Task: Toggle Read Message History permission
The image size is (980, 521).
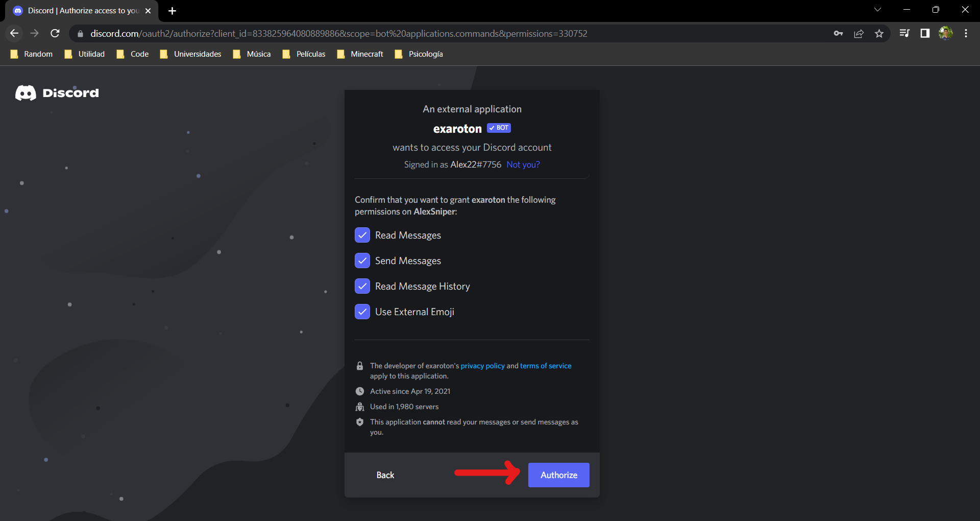Action: pyautogui.click(x=362, y=286)
